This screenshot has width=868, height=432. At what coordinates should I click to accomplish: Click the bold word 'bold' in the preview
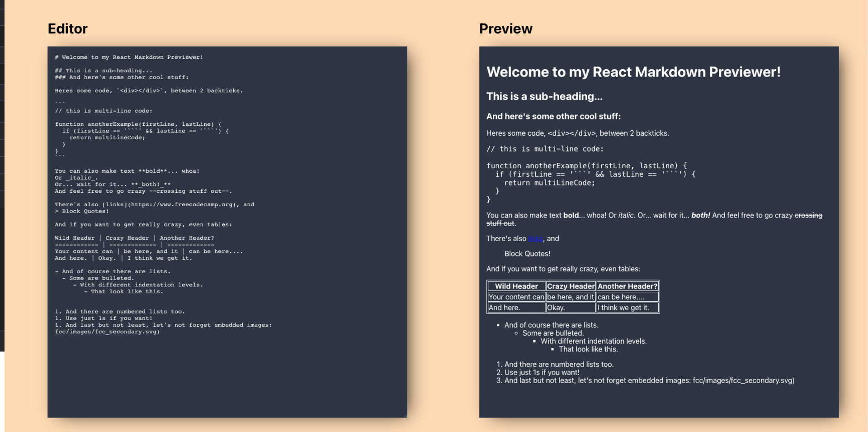coord(571,215)
